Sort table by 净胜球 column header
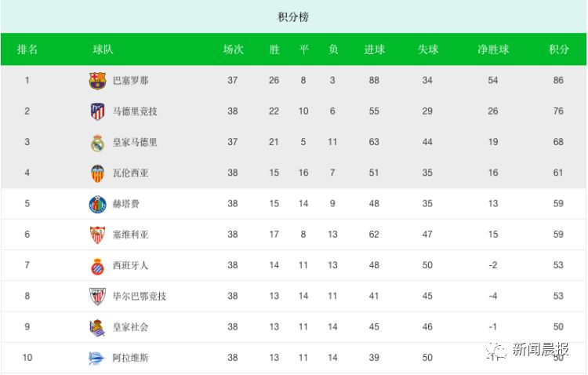 click(493, 49)
